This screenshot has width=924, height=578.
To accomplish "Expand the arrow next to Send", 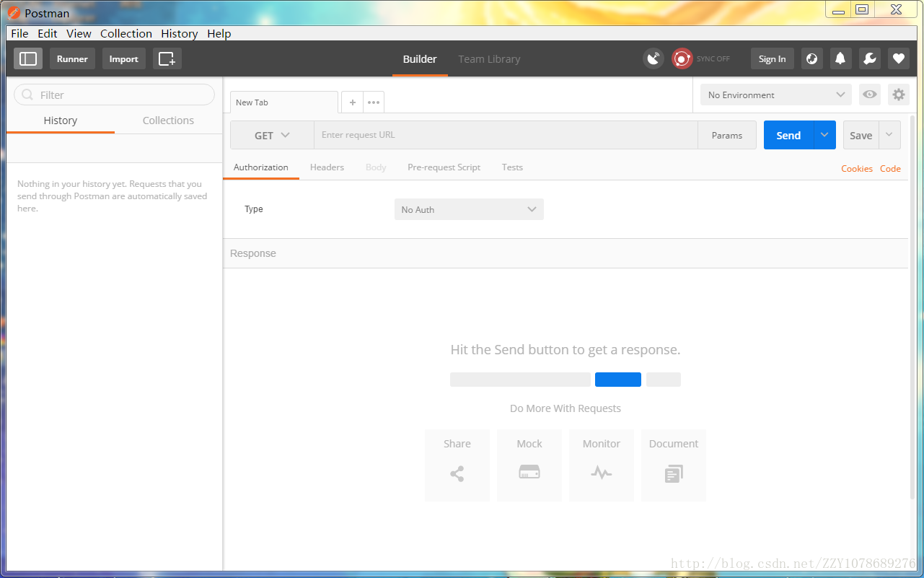I will point(824,135).
